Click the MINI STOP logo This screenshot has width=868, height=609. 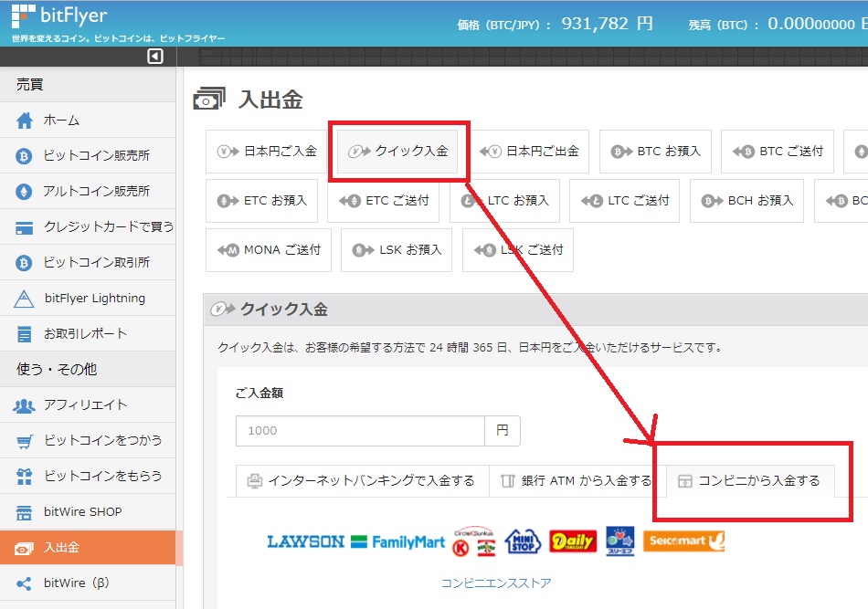click(x=521, y=541)
